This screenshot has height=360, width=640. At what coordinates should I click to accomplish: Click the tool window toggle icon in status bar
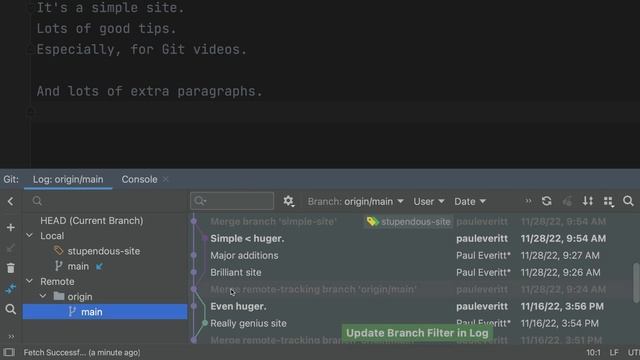[x=9, y=352]
